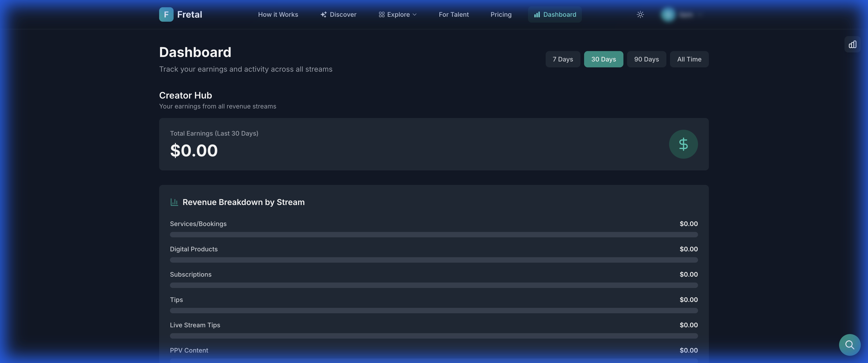This screenshot has width=868, height=363.
Task: Visit the For Talent section
Action: coord(453,14)
